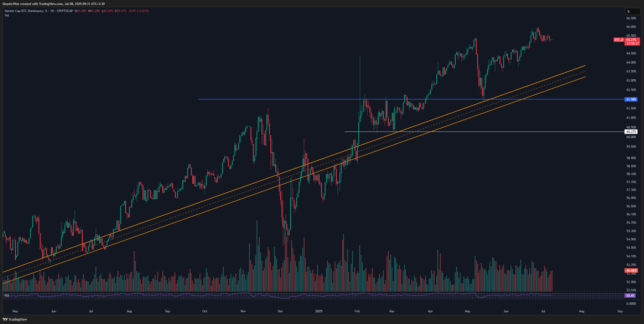Click the Mar label on time axis
Screen dimensions: 644x324
[392, 311]
